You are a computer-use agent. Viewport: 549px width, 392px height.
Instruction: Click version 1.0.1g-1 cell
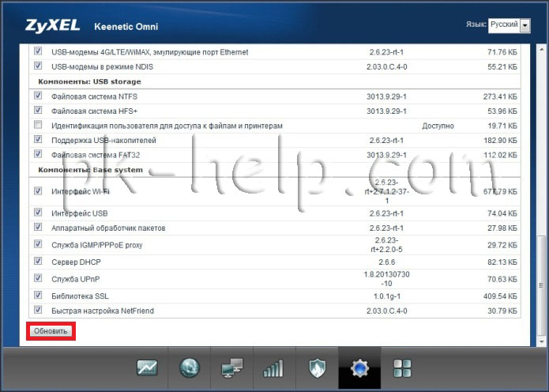coord(387,296)
